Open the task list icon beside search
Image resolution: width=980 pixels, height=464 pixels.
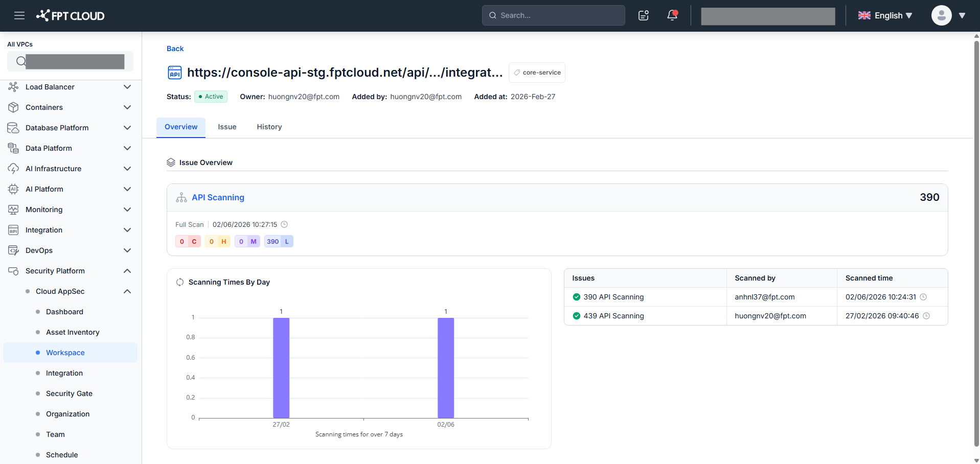[644, 15]
